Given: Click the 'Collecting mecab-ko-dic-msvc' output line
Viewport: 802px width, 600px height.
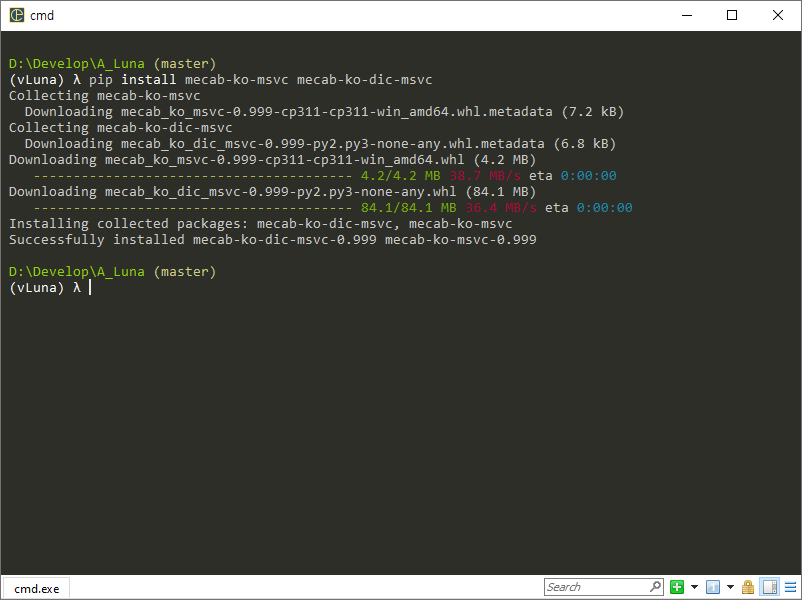Looking at the screenshot, I should [121, 127].
